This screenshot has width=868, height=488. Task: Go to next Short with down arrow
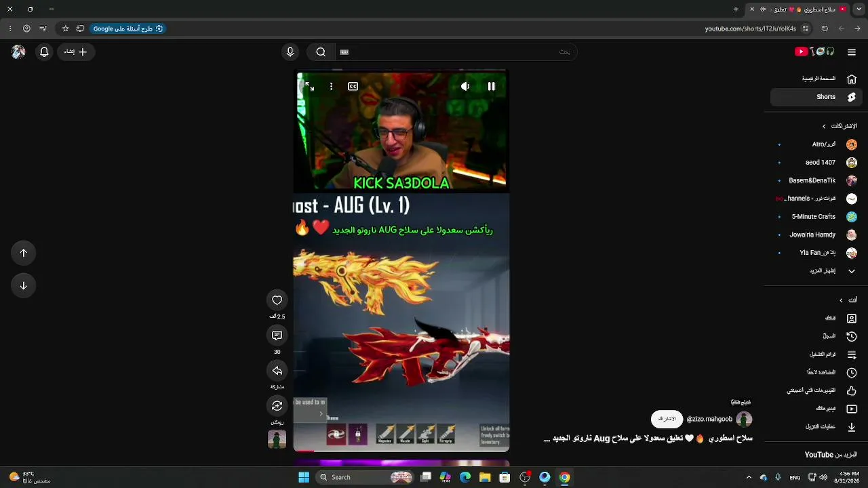click(23, 285)
